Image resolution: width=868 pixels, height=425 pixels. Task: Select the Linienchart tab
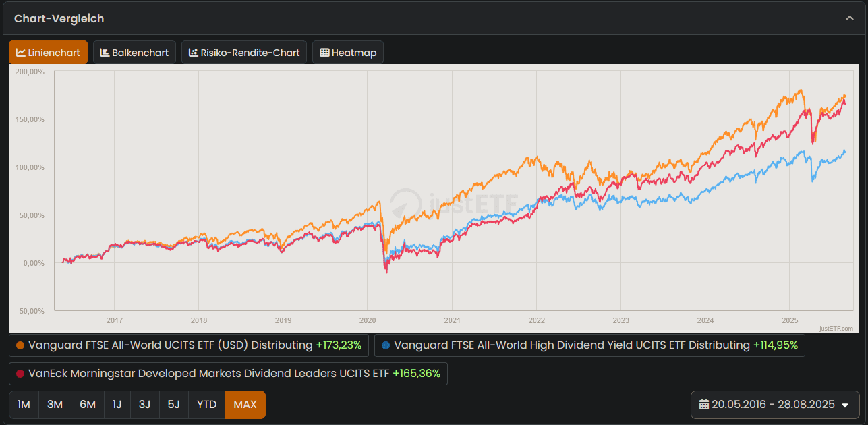(48, 53)
